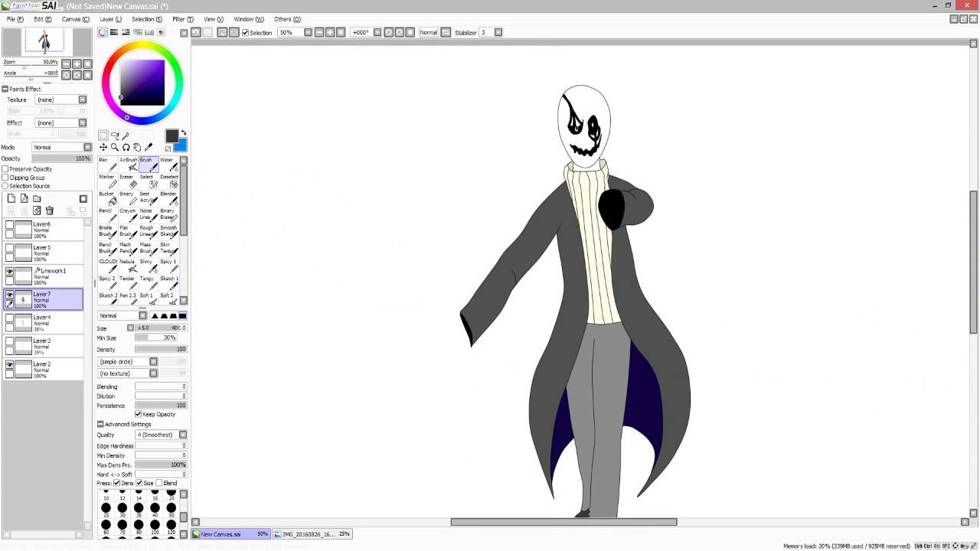980x551 pixels.
Task: Show the RGB slider panel
Action: pos(114,32)
